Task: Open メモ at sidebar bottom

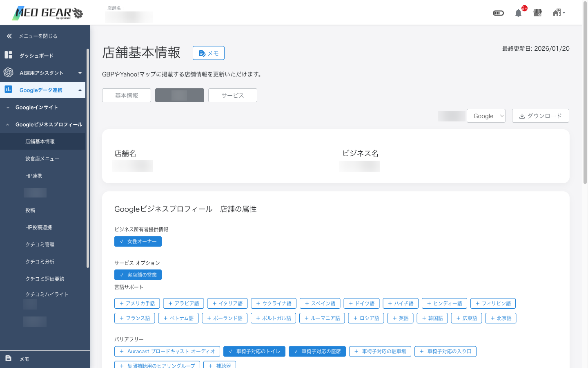Action: click(24, 359)
